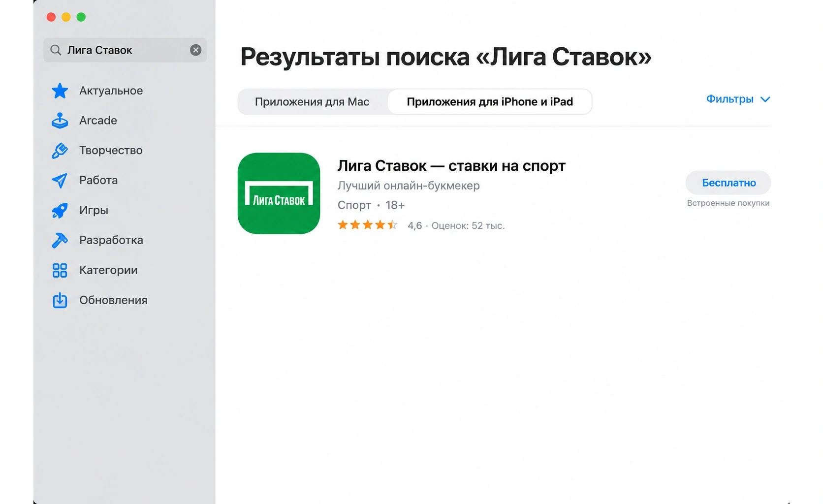Image resolution: width=823 pixels, height=504 pixels.
Task: Open the Игры section label
Action: [x=94, y=210]
